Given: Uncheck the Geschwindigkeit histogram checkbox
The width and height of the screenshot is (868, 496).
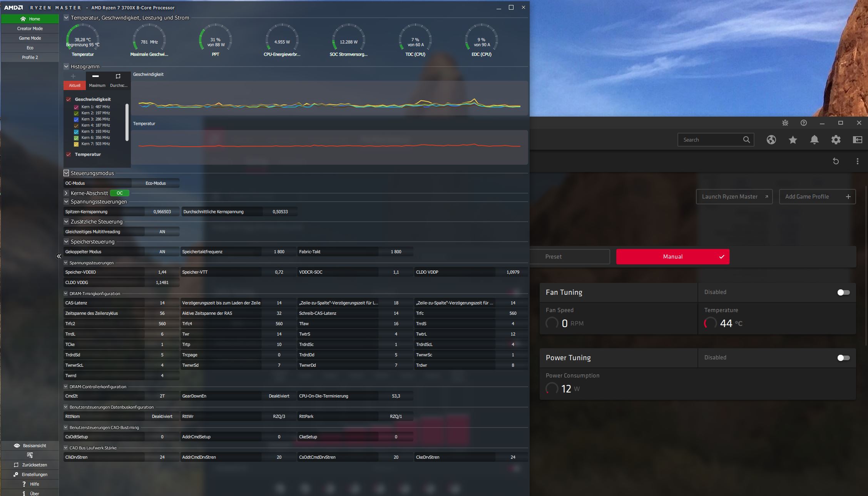Looking at the screenshot, I should point(69,99).
